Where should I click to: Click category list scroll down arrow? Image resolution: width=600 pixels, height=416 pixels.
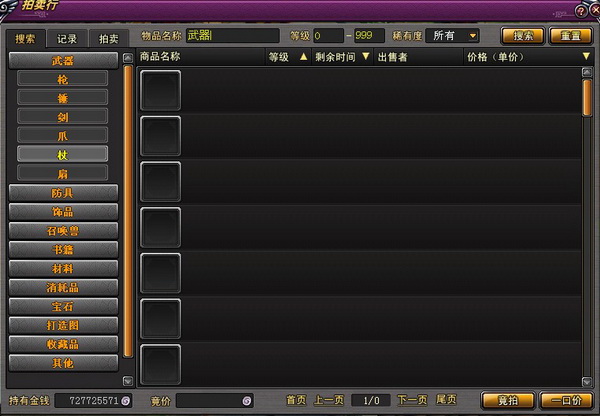coord(128,381)
